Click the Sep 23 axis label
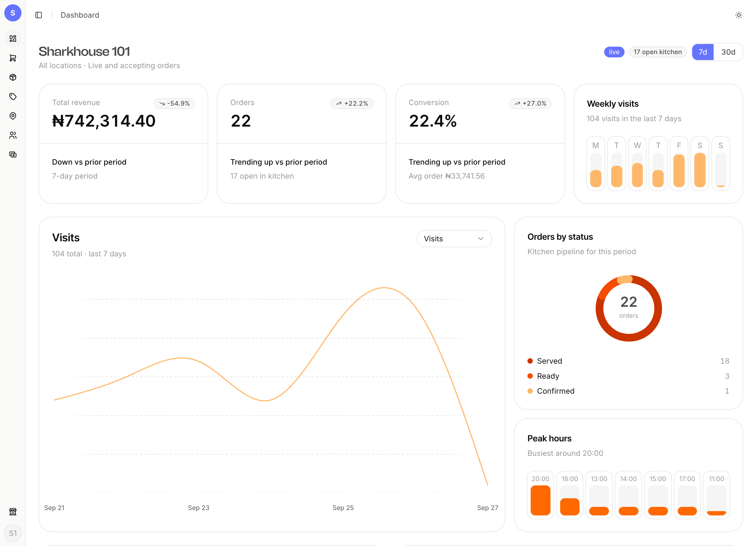 pos(199,508)
